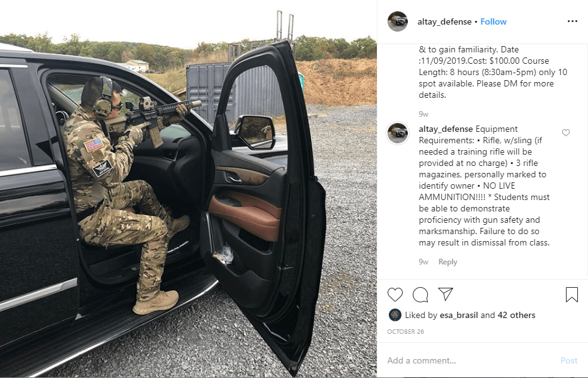Like the post with the heart icon

pyautogui.click(x=395, y=295)
